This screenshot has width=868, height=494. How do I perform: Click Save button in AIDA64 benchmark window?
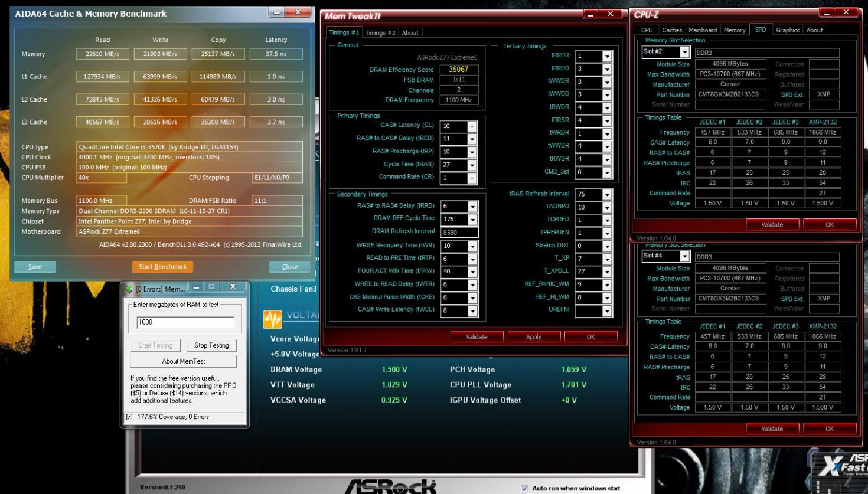point(35,267)
